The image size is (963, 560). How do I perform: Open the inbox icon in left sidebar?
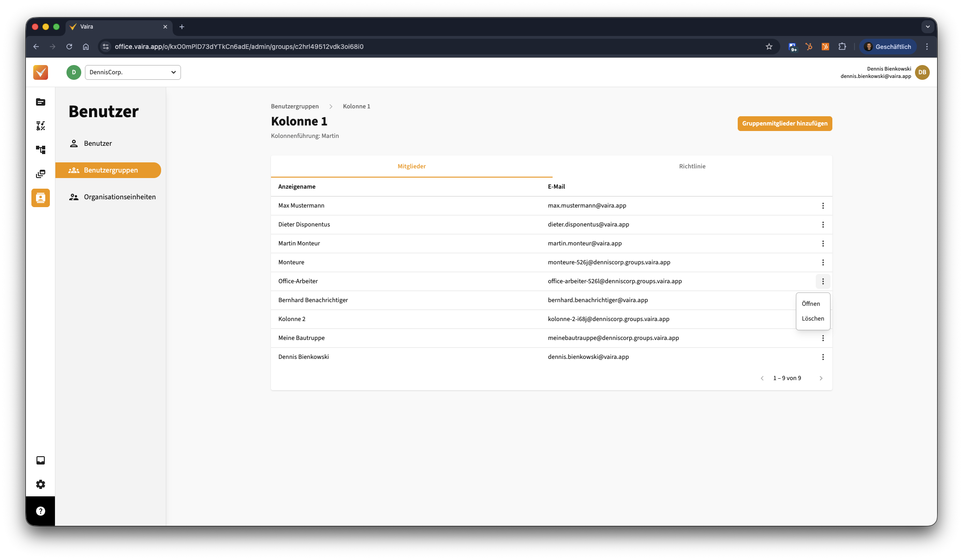[41, 460]
